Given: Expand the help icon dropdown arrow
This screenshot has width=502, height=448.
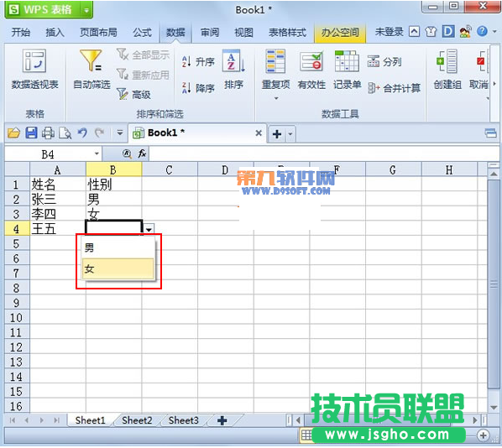Looking at the screenshot, I should 494,32.
